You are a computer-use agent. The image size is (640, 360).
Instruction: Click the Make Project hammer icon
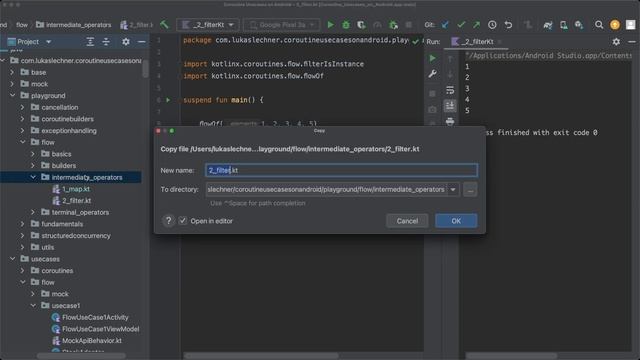pyautogui.click(x=164, y=25)
